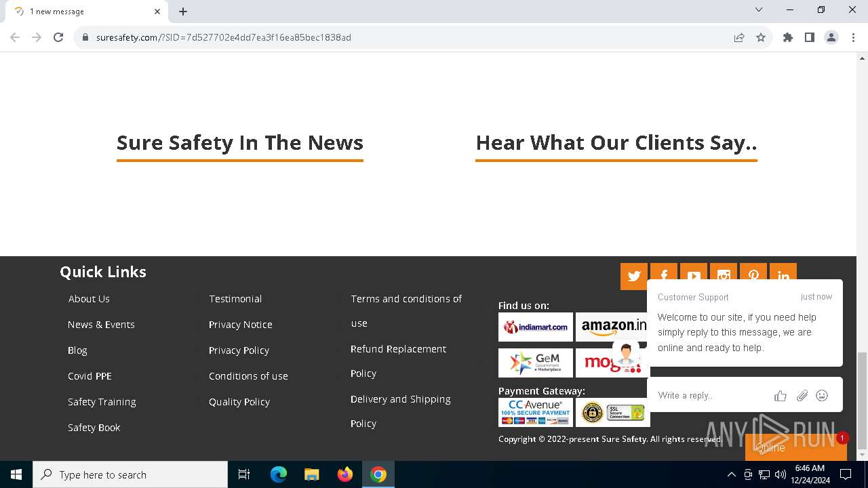The width and height of the screenshot is (868, 488).
Task: Open the notification center icon
Action: click(x=846, y=474)
